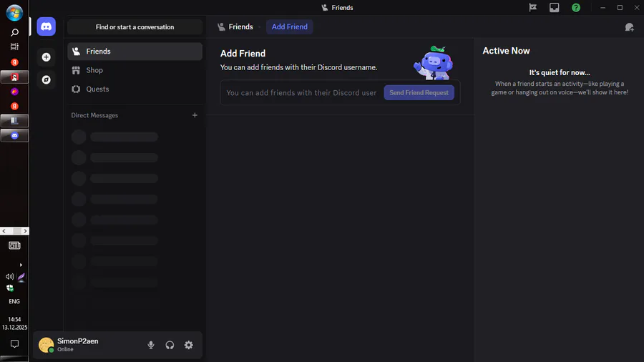Open Task View on the taskbar
This screenshot has width=644, height=362.
pyautogui.click(x=14, y=47)
